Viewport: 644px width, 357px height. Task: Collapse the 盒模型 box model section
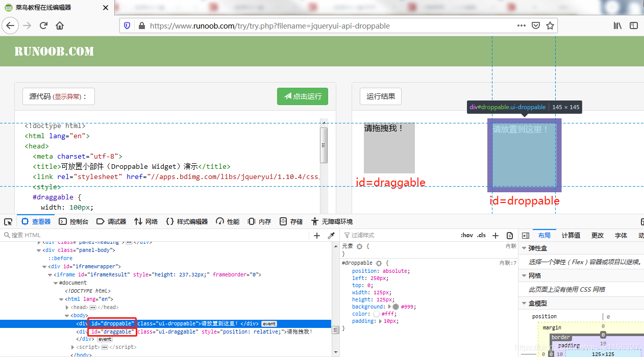tap(524, 303)
